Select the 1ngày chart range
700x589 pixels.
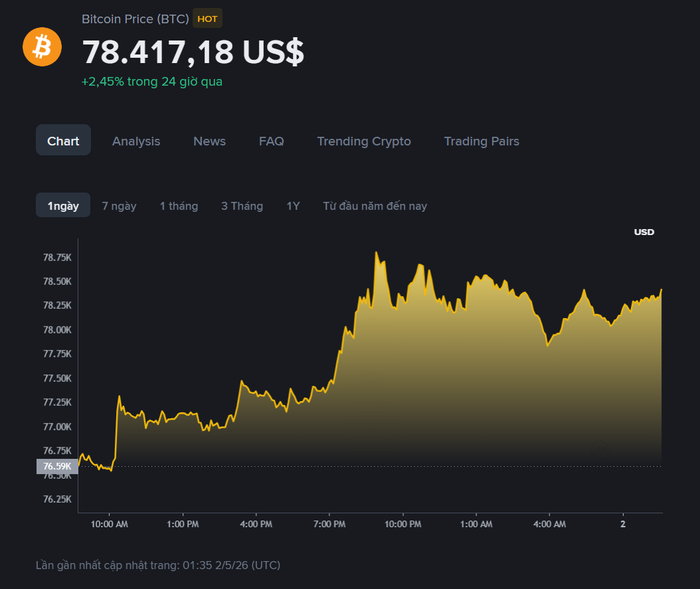pos(63,205)
